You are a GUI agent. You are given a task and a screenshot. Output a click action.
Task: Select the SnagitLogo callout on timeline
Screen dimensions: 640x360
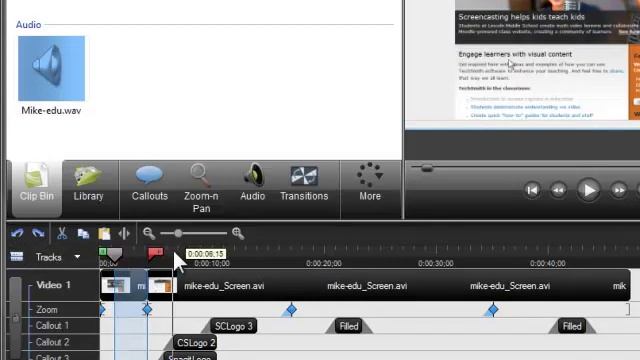pyautogui.click(x=190, y=356)
